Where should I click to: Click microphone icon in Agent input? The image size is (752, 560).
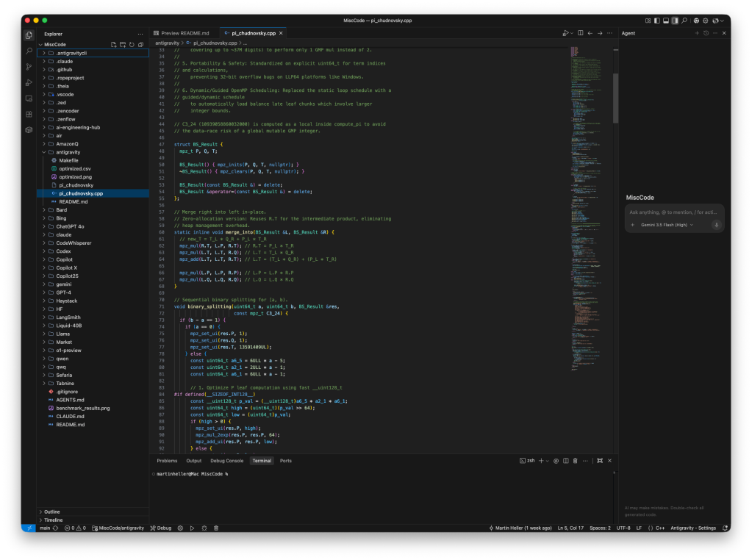pyautogui.click(x=717, y=225)
